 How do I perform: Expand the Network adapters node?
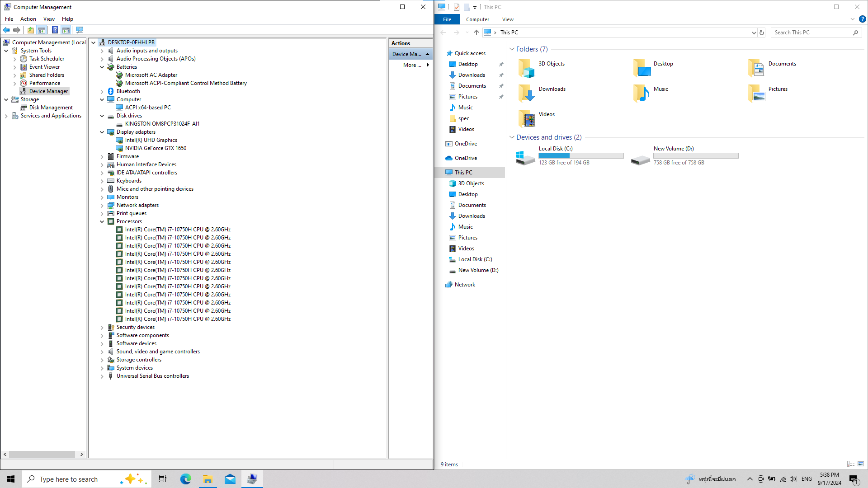click(102, 205)
